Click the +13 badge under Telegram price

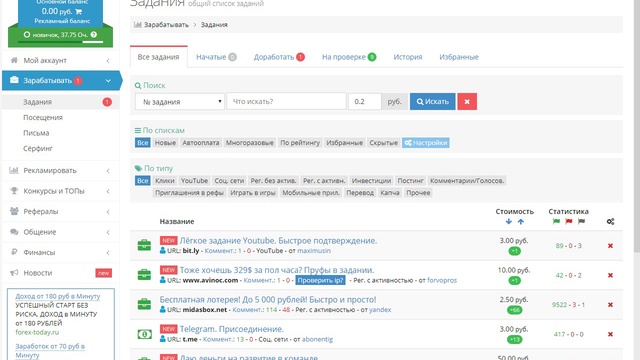click(514, 339)
